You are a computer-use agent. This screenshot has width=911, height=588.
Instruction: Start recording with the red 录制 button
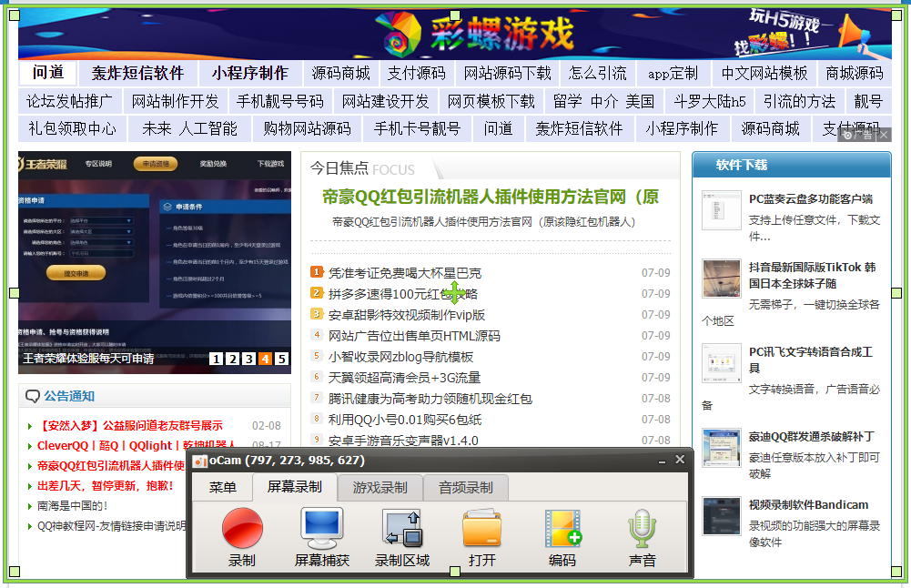pos(242,528)
